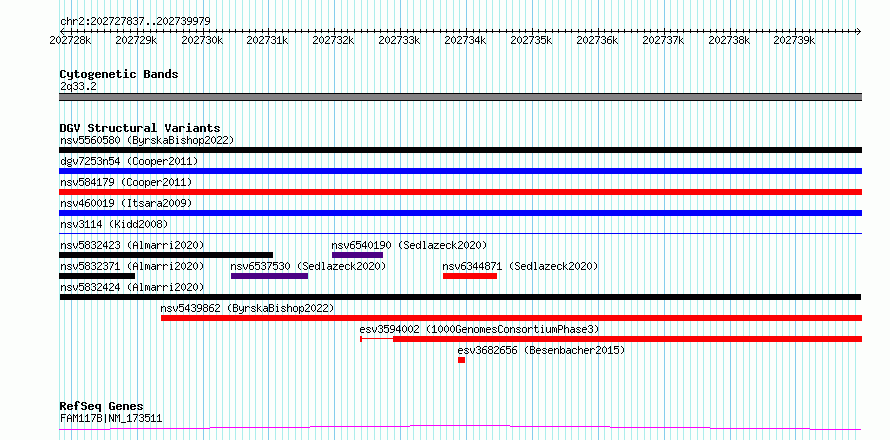
Task: Select nsv5832371 (Almarri2020) label
Action: (x=132, y=266)
